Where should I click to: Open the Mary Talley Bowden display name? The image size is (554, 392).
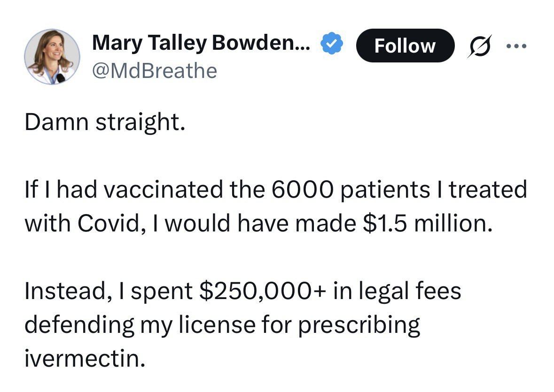pos(201,44)
